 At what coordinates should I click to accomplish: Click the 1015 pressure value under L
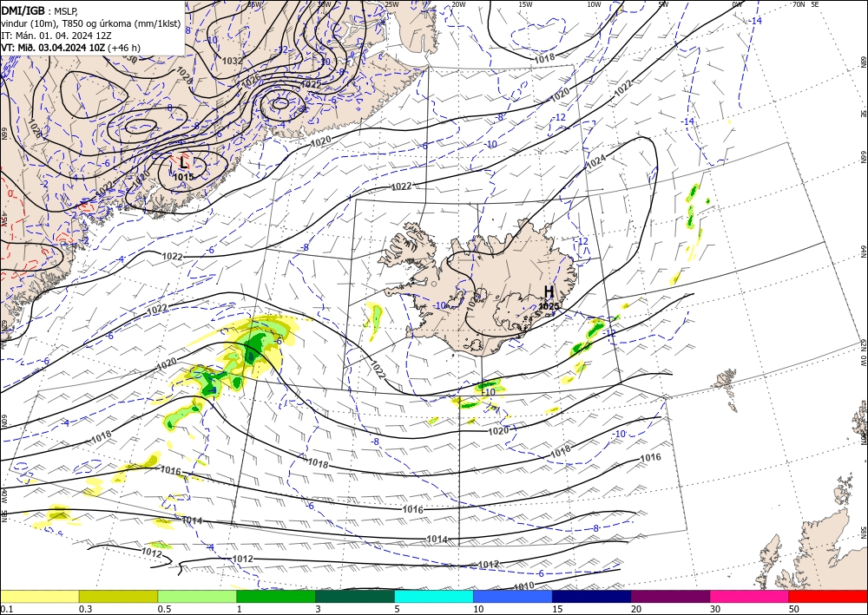(x=183, y=177)
